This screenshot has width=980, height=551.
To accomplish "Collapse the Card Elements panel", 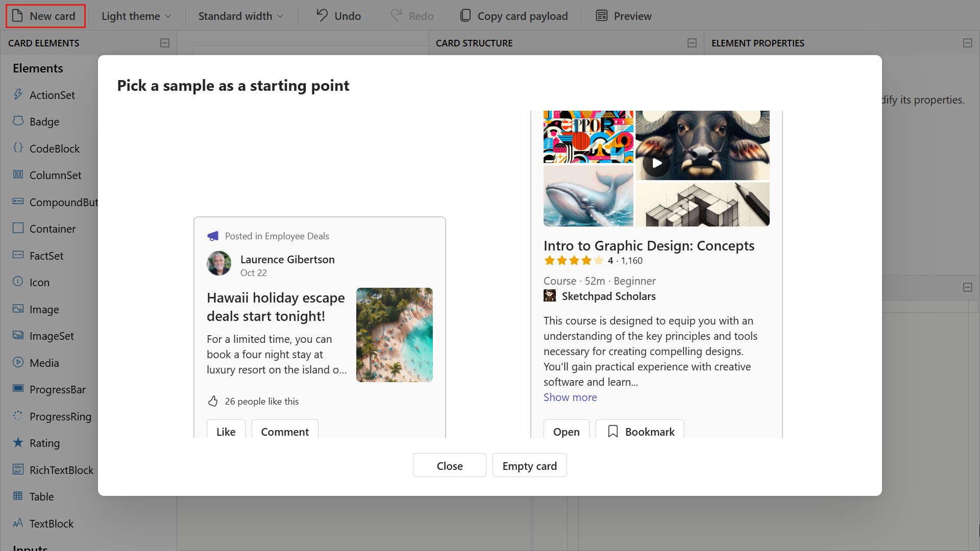I will pyautogui.click(x=164, y=43).
